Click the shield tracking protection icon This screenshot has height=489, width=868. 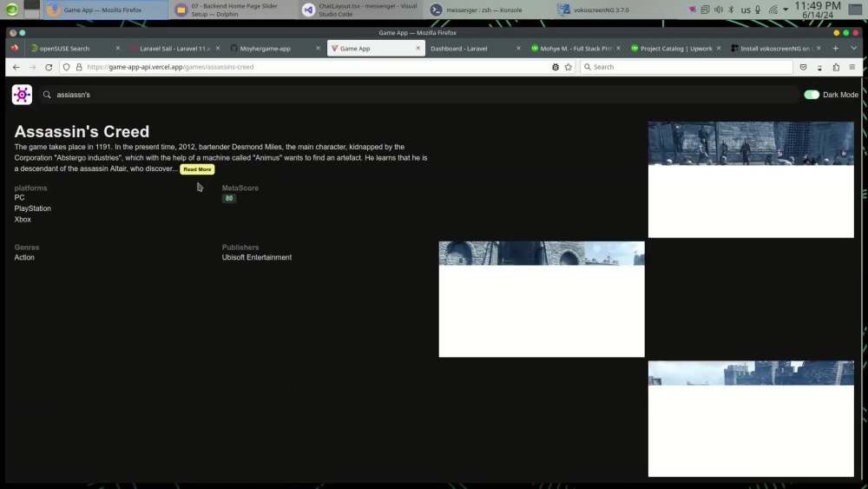[x=67, y=67]
